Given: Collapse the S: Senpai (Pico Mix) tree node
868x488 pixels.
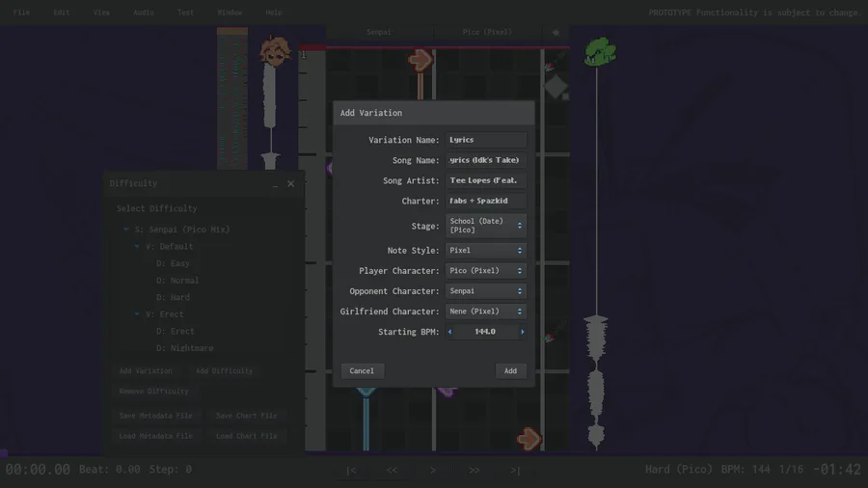Looking at the screenshot, I should 126,230.
